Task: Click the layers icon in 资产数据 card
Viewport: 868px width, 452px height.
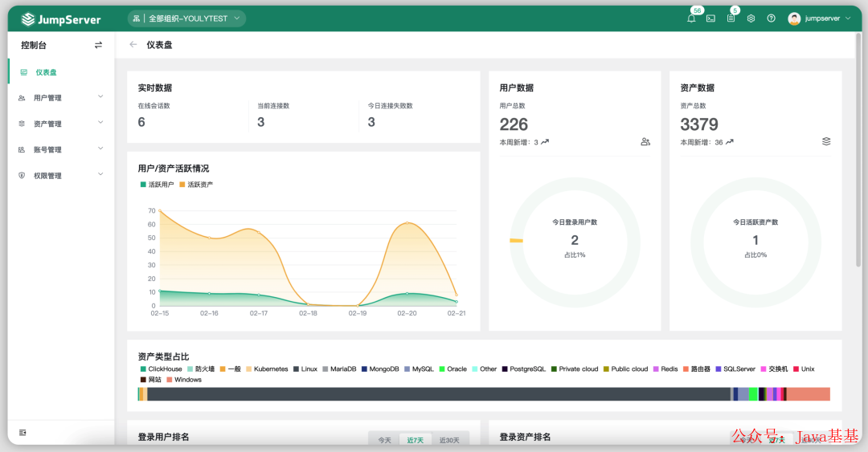Action: (x=826, y=141)
